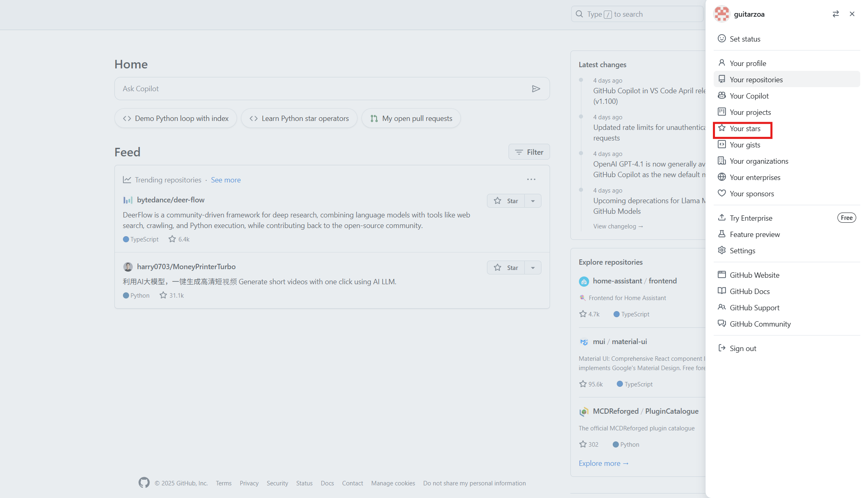Open MCDReforged / PluginCatalogue repository
The height and width of the screenshot is (498, 868).
(x=646, y=411)
